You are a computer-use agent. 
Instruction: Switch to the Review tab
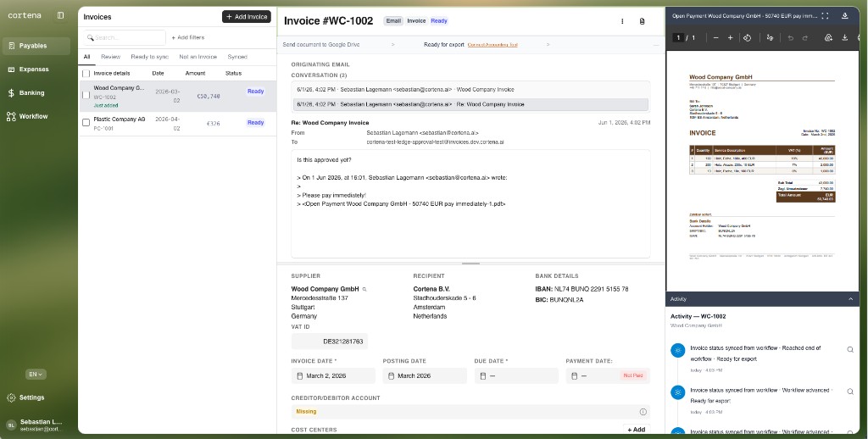pyautogui.click(x=111, y=57)
